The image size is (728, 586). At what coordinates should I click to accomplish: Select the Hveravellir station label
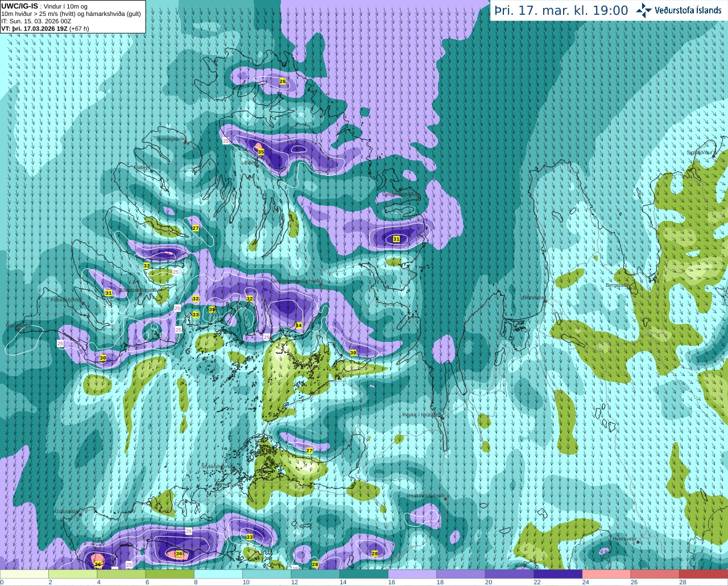(x=624, y=538)
